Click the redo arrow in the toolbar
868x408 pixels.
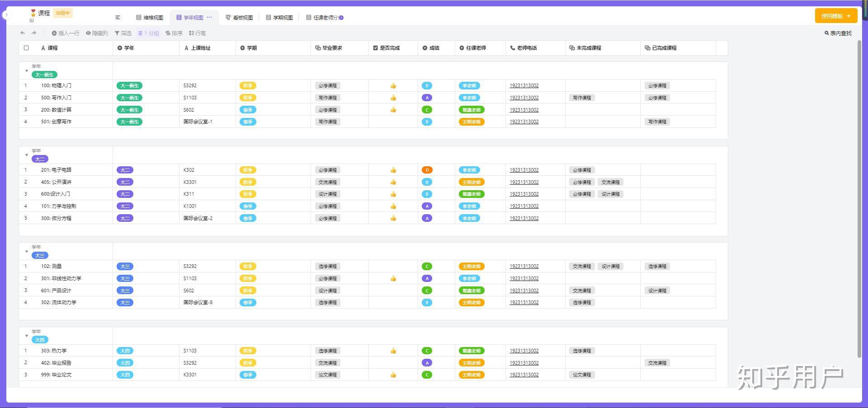pos(33,33)
